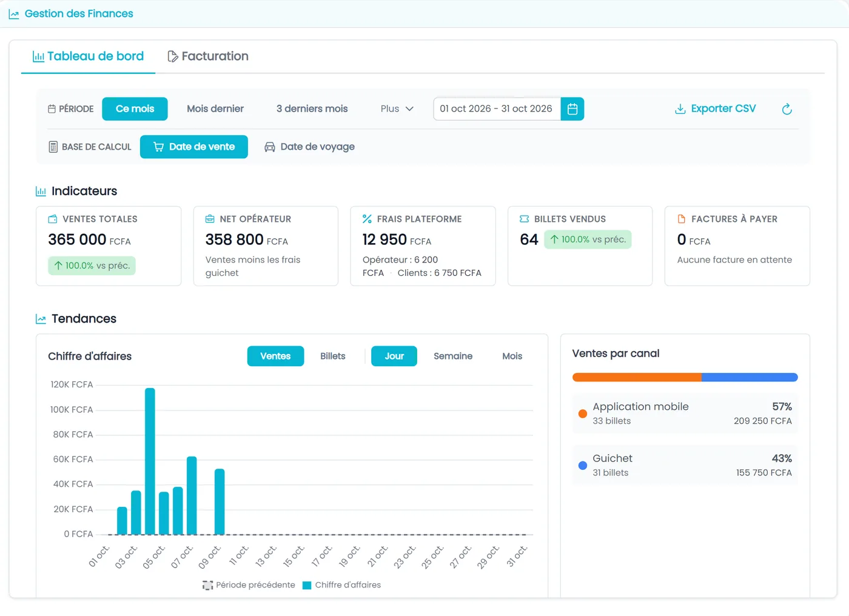Click the tallest bar in the chart

click(x=150, y=461)
